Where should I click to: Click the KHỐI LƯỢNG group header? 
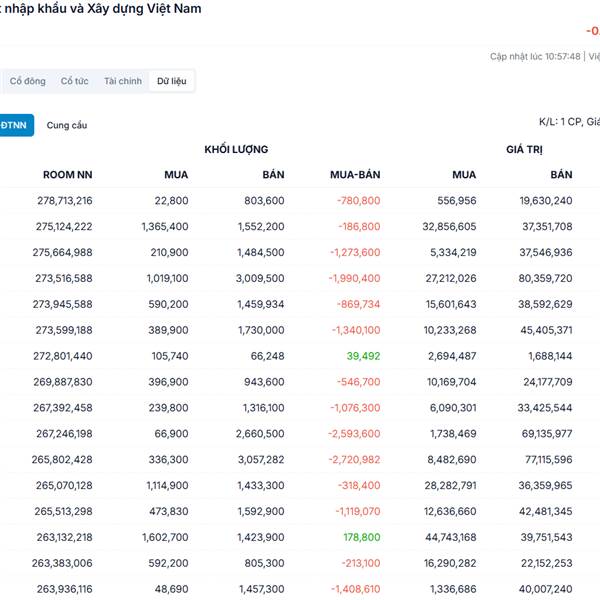(236, 149)
